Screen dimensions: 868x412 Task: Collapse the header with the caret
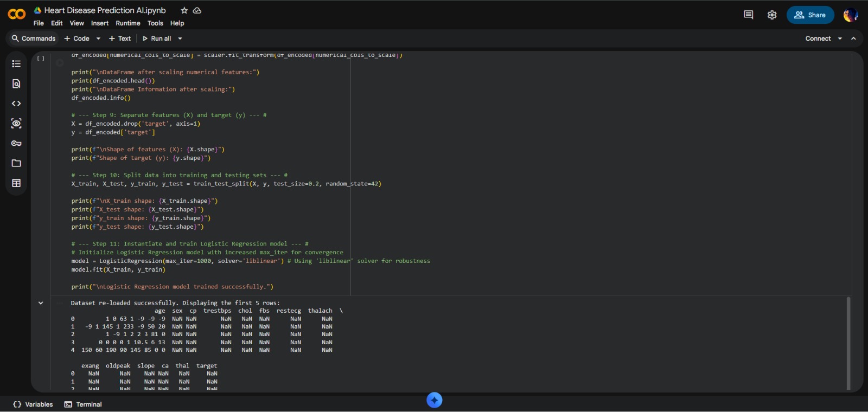pos(853,38)
